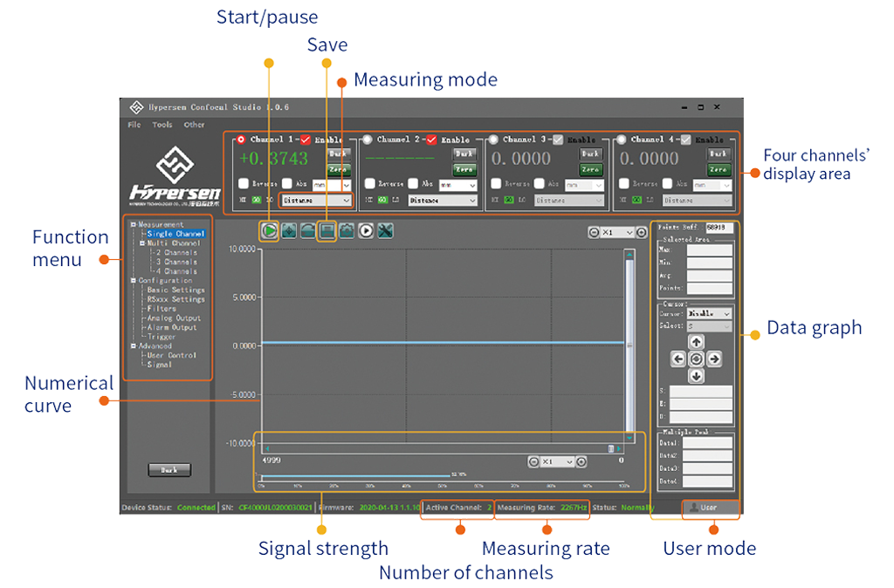Open the X1 zoom dropdown above the graph
Screen dimensions: 894x588
tap(617, 232)
